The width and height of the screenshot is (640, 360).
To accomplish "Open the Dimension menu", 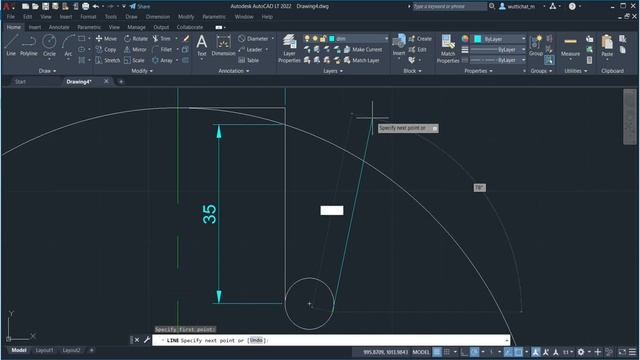I will pyautogui.click(x=158, y=17).
